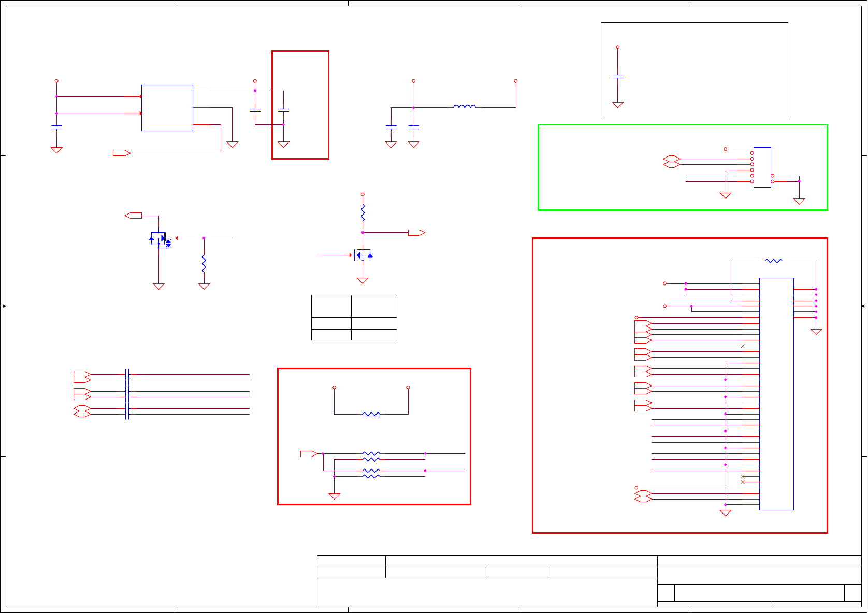868x613 pixels.
Task: Select the pull-up resistor above the center MOSFET
Action: 363,212
